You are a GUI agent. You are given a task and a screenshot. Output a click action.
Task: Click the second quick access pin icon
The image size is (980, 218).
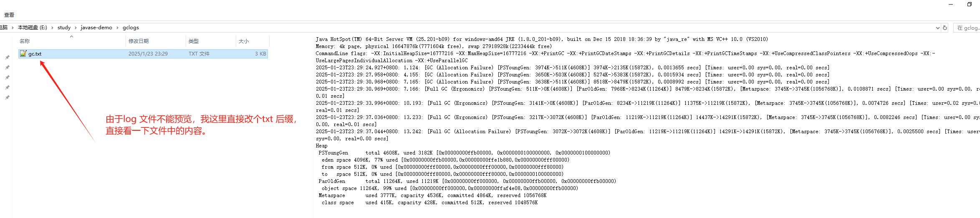(x=7, y=67)
